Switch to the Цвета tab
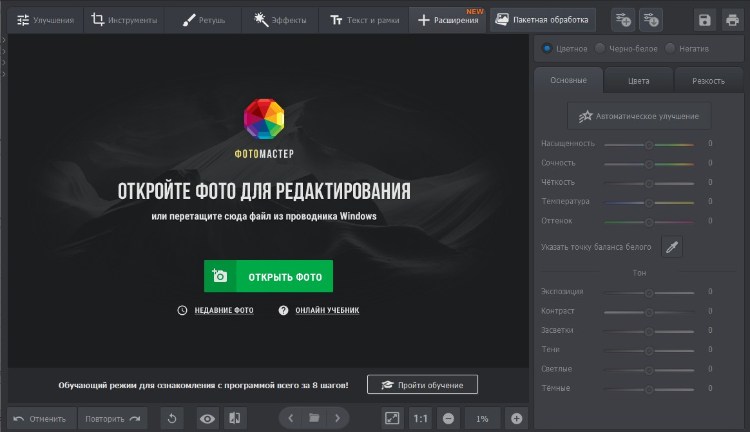 pyautogui.click(x=638, y=80)
